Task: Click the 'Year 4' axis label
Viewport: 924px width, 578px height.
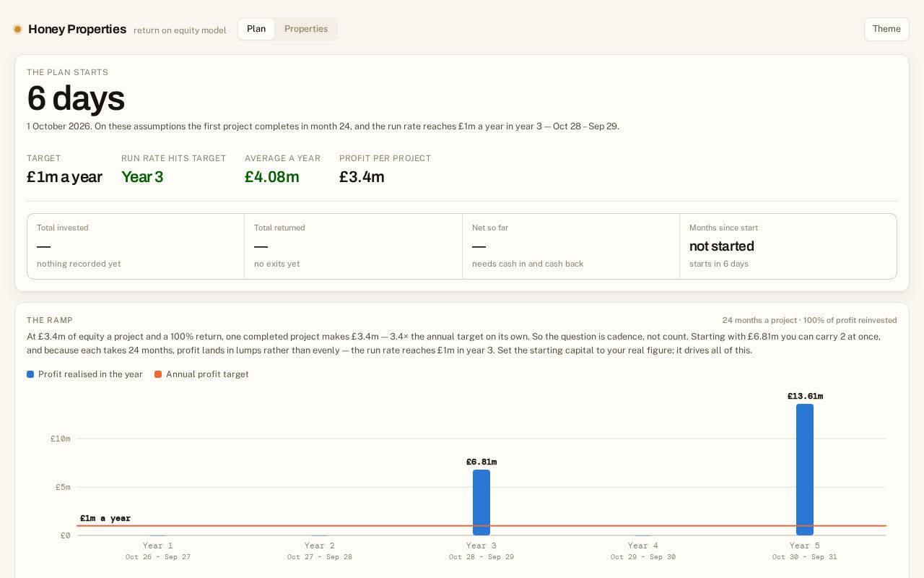Action: (643, 545)
